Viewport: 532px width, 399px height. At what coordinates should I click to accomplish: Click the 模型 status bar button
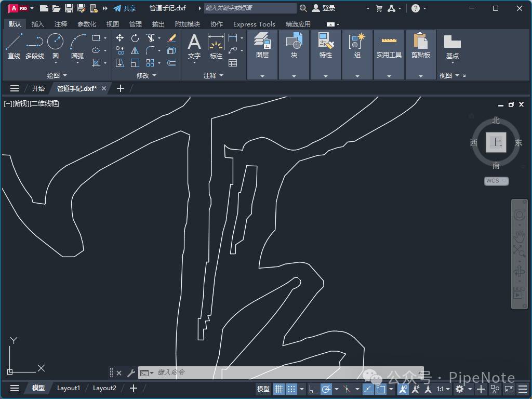click(x=263, y=389)
